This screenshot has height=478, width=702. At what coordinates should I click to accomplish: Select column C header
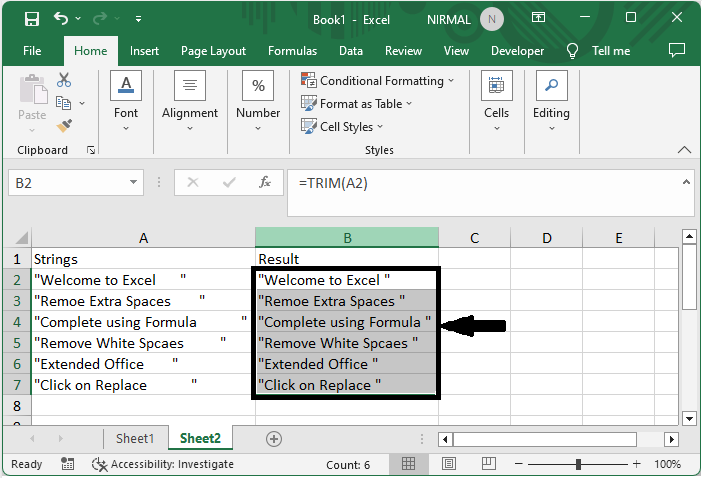coord(475,238)
